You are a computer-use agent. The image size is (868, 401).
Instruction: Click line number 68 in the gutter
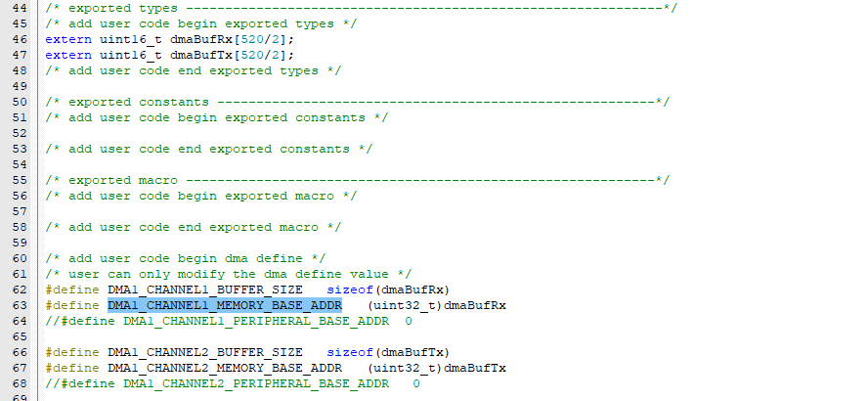(x=20, y=383)
